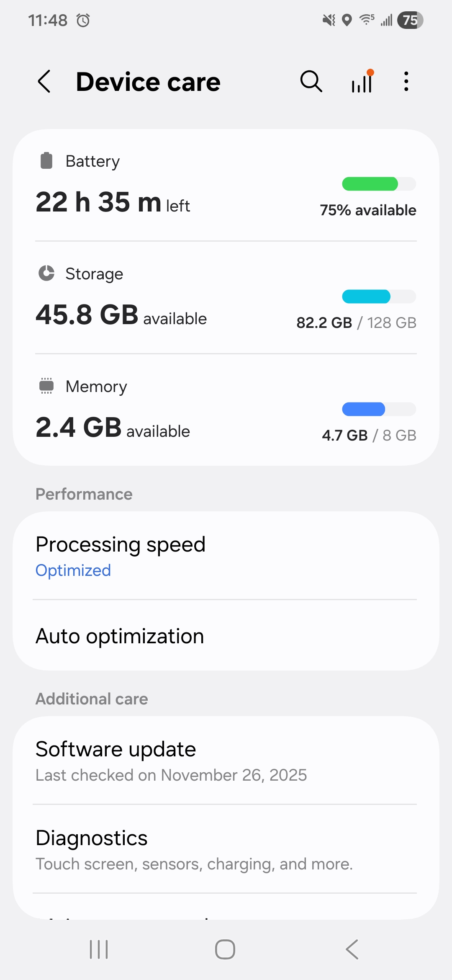
Task: Tap the alarm icon in status bar
Action: point(83,20)
